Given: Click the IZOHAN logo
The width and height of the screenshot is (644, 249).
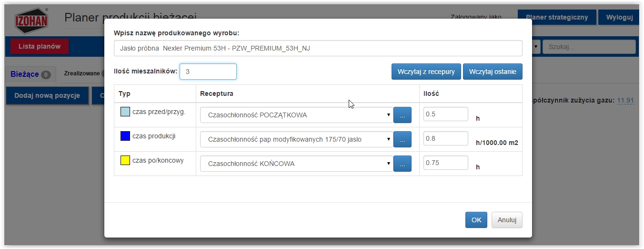Looking at the screenshot, I should [x=32, y=21].
